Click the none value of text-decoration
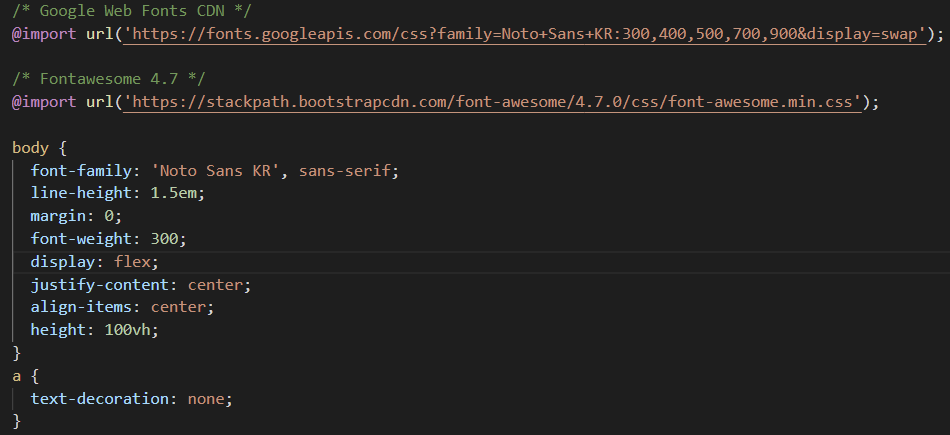This screenshot has height=435, width=950. tap(206, 399)
